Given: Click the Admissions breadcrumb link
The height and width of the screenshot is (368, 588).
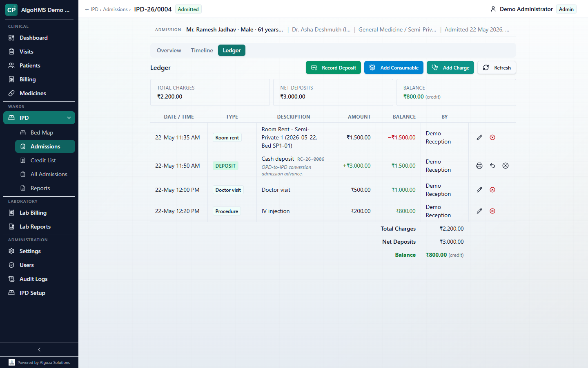Looking at the screenshot, I should [115, 9].
